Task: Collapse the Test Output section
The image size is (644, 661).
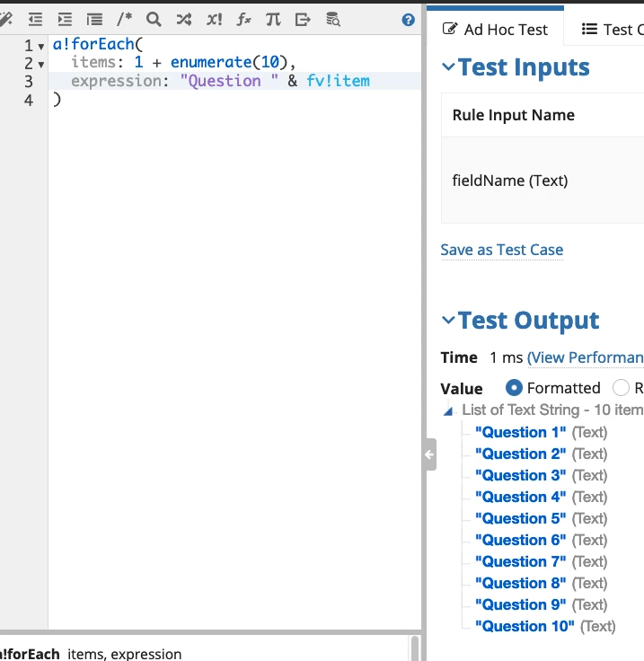Action: point(448,321)
